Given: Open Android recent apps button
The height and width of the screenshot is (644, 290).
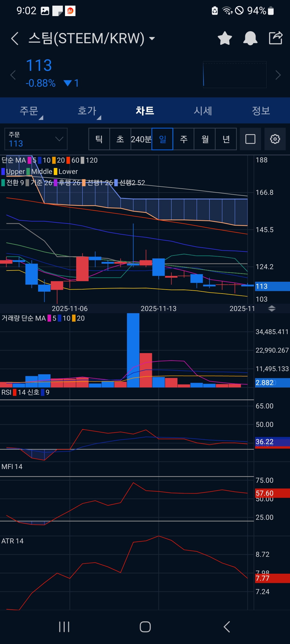Looking at the screenshot, I should click(64, 627).
